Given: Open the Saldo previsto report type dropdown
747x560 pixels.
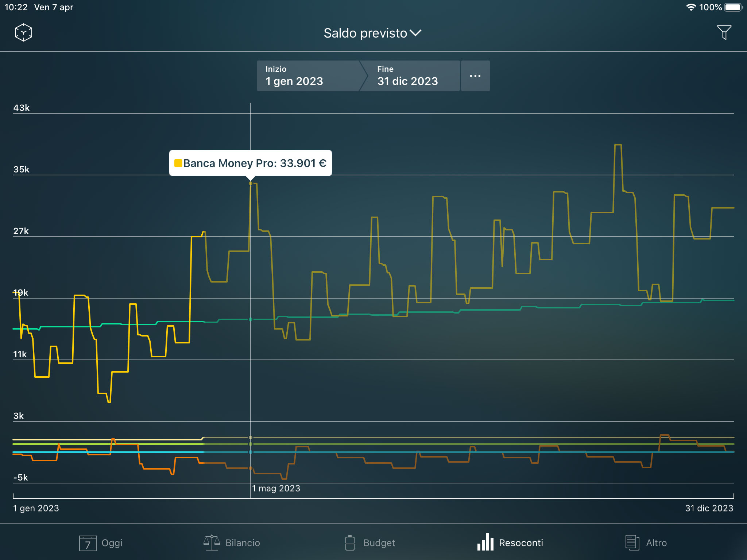Looking at the screenshot, I should click(x=372, y=33).
